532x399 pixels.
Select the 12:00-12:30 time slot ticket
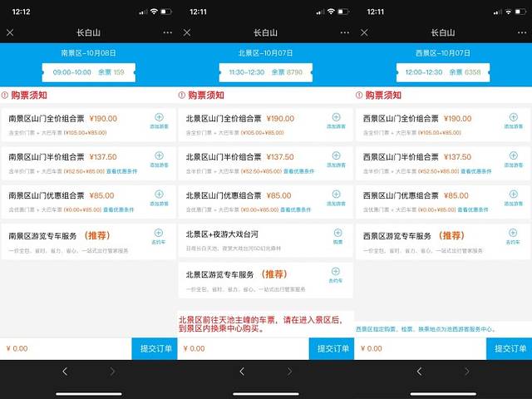tap(442, 72)
